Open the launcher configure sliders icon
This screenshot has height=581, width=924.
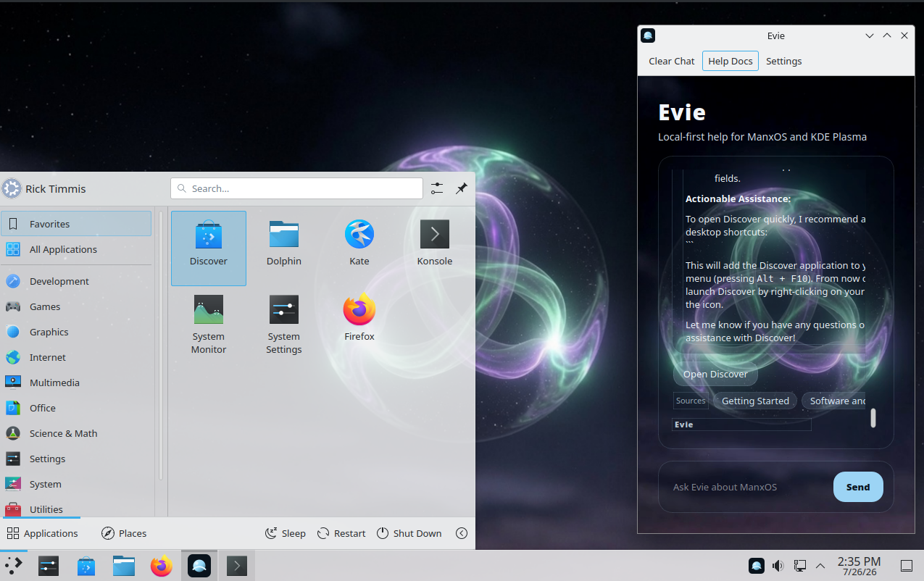pos(437,188)
